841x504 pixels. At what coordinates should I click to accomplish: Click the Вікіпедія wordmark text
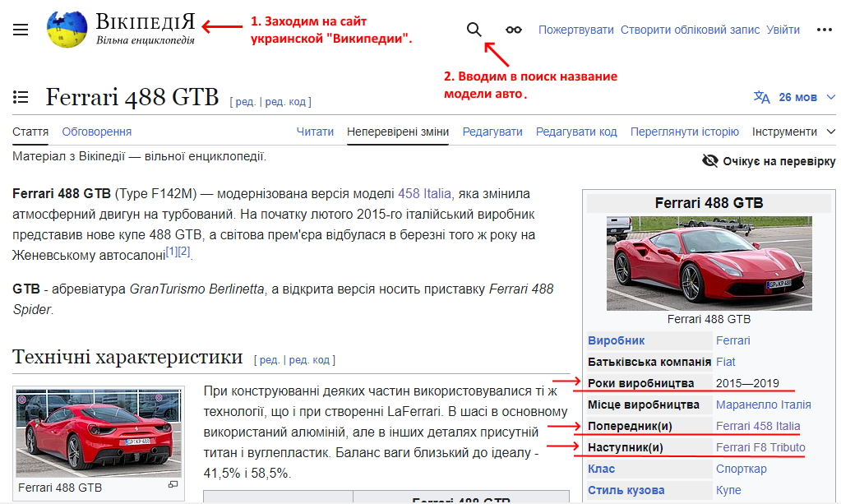point(146,22)
